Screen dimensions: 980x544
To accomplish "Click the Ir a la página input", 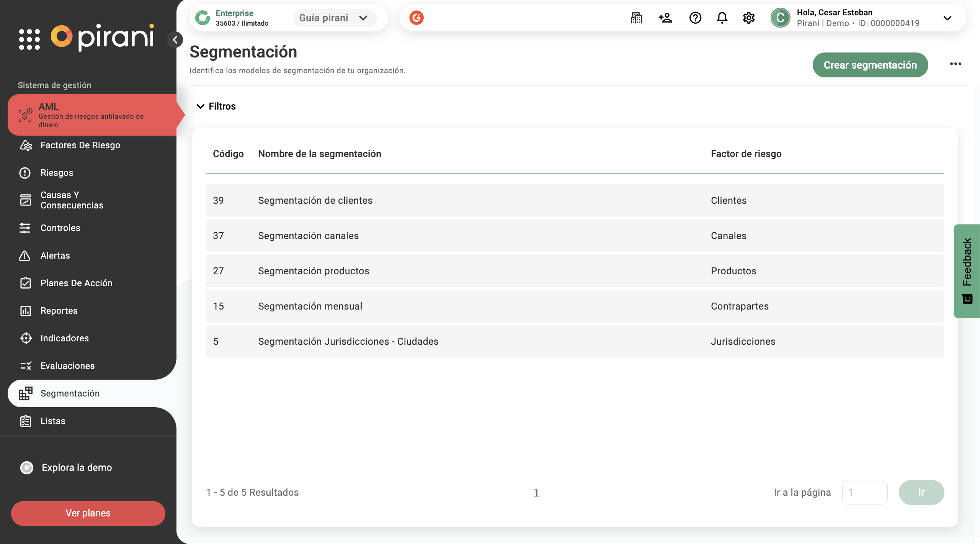I will coord(864,492).
